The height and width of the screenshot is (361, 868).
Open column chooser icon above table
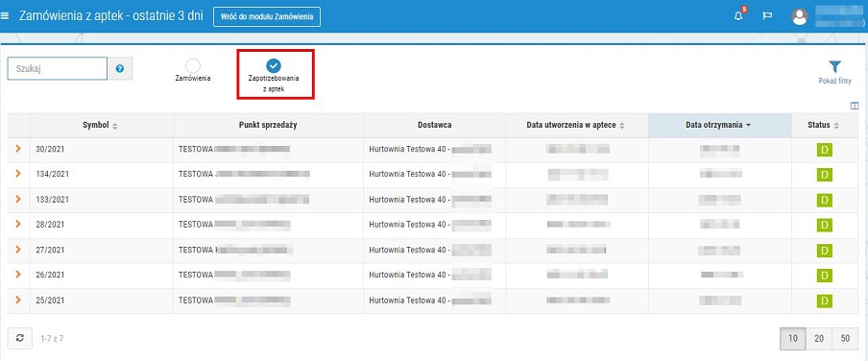pyautogui.click(x=855, y=106)
